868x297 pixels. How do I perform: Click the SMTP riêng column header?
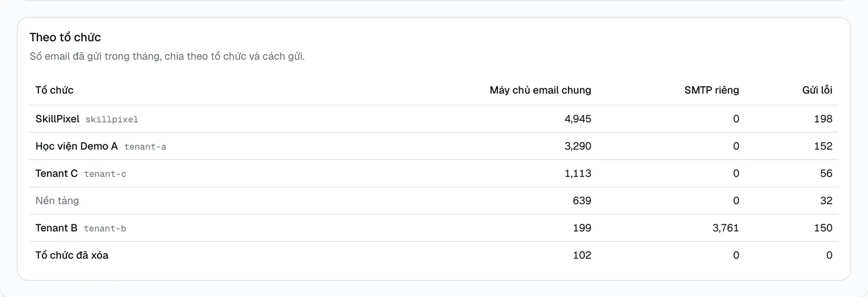(711, 90)
